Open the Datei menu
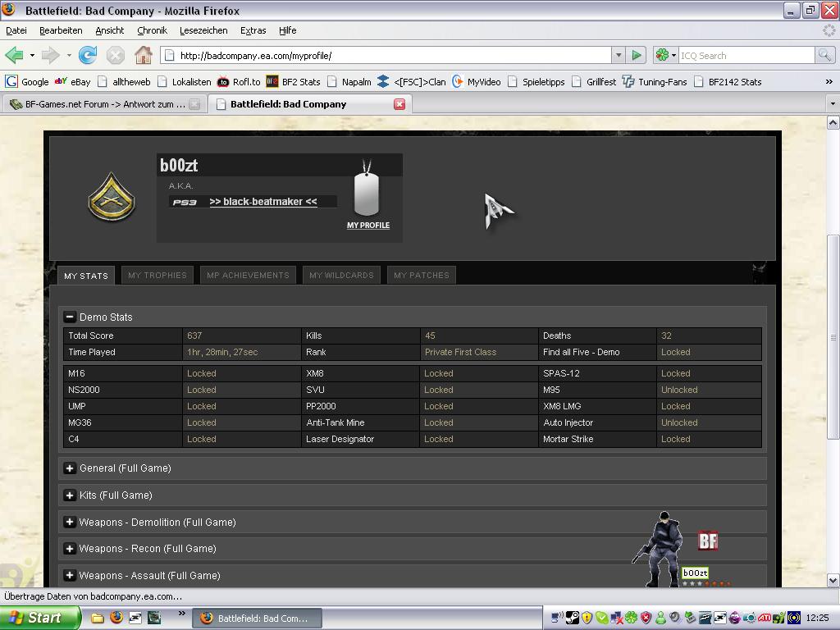This screenshot has width=840, height=630. click(x=16, y=30)
